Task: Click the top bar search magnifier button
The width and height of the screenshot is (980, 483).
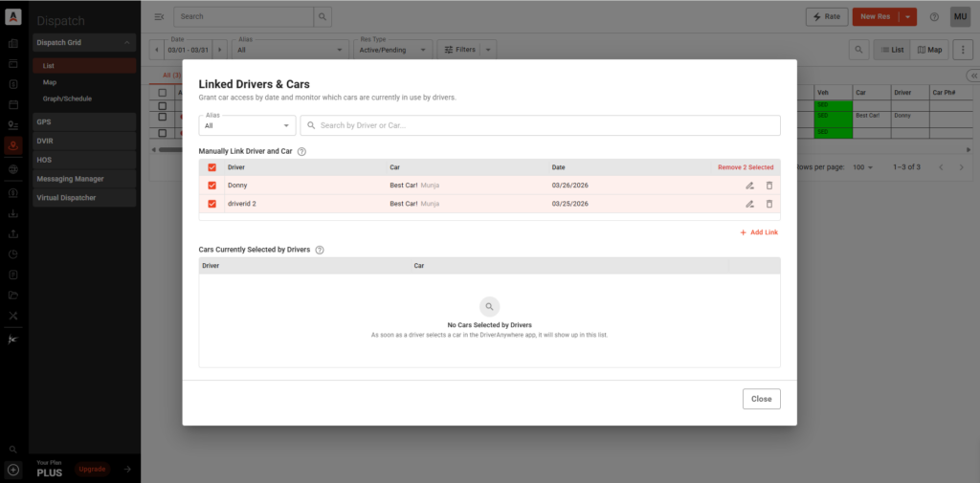Action: click(323, 16)
